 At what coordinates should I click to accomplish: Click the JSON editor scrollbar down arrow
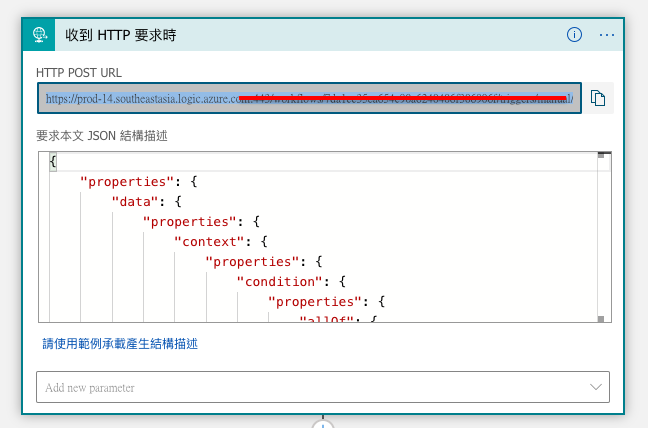(x=601, y=319)
